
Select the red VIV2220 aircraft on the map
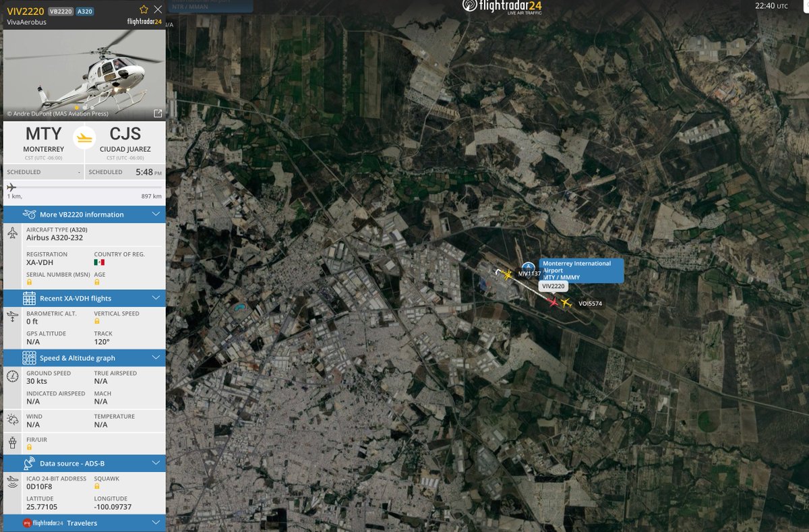click(553, 302)
